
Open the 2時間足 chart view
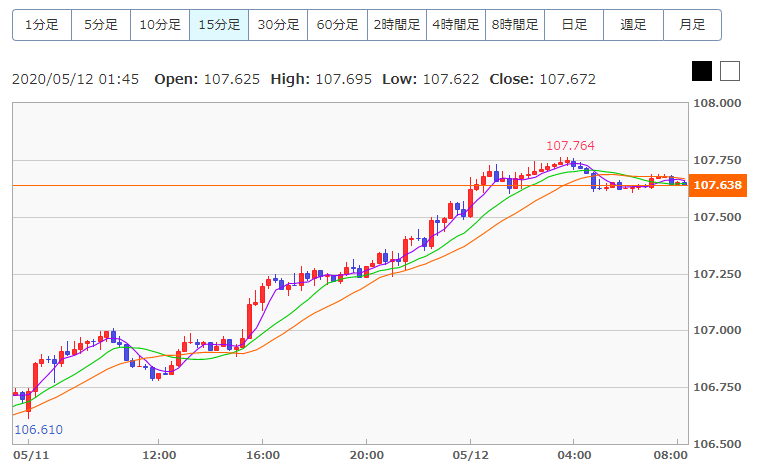click(397, 24)
